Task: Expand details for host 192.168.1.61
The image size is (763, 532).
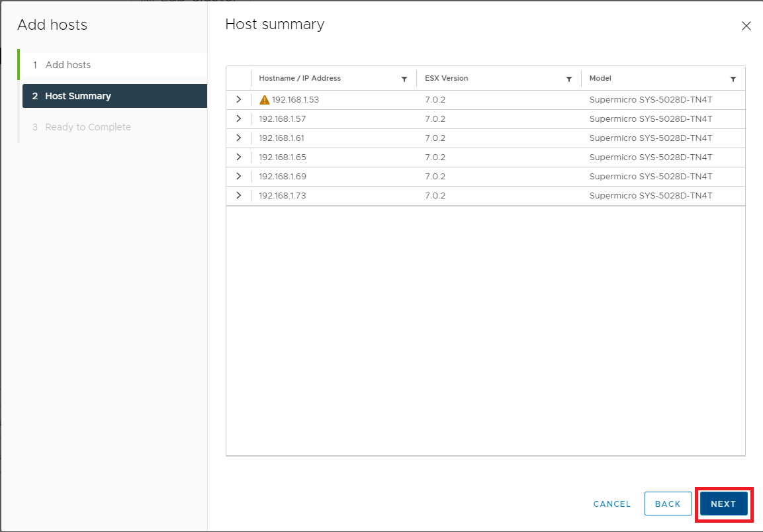Action: click(239, 138)
